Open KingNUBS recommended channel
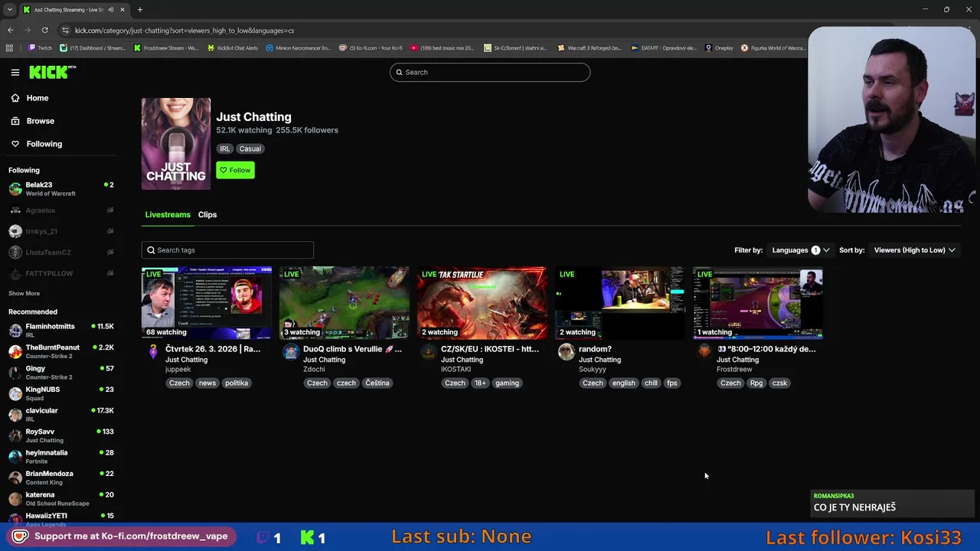Image resolution: width=980 pixels, height=551 pixels. point(61,393)
